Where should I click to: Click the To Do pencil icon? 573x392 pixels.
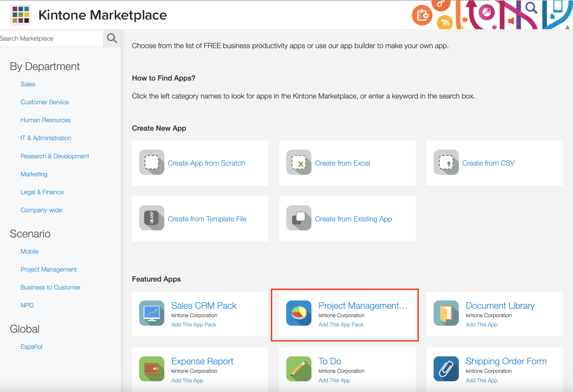pos(298,369)
